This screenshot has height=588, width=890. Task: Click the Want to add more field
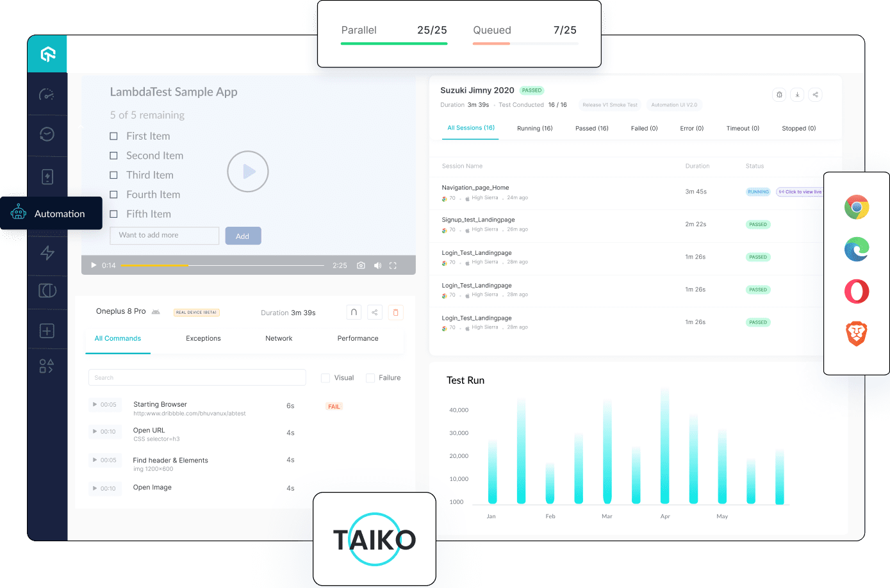165,235
